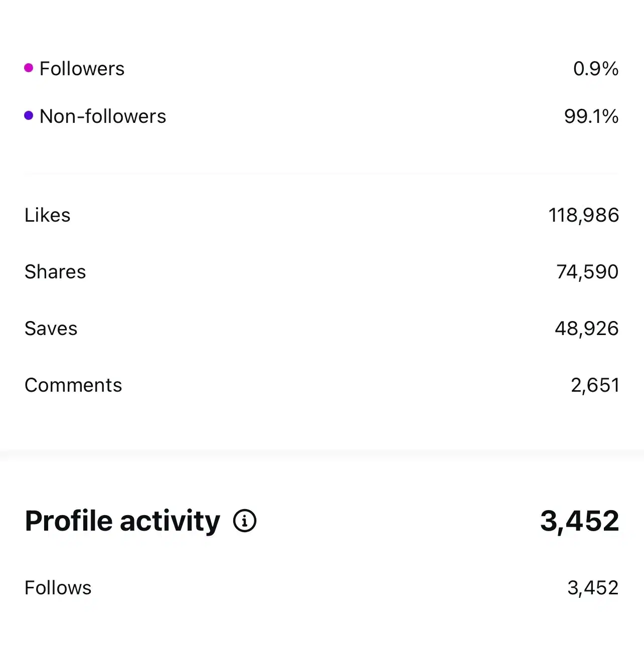The height and width of the screenshot is (648, 644).
Task: Tap the 48,926 saves count
Action: point(586,329)
